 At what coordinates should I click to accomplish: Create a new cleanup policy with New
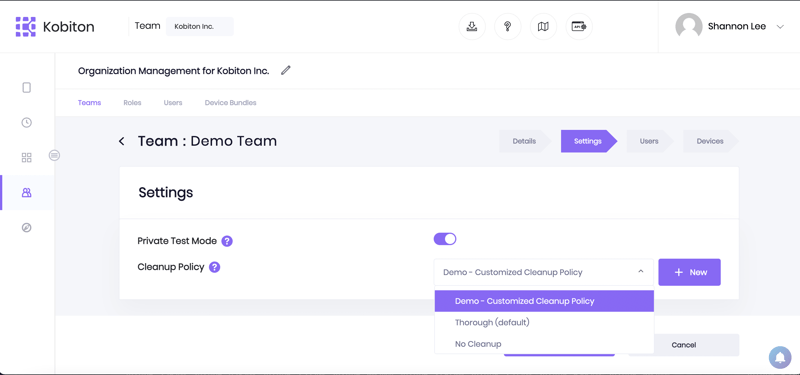[689, 272]
